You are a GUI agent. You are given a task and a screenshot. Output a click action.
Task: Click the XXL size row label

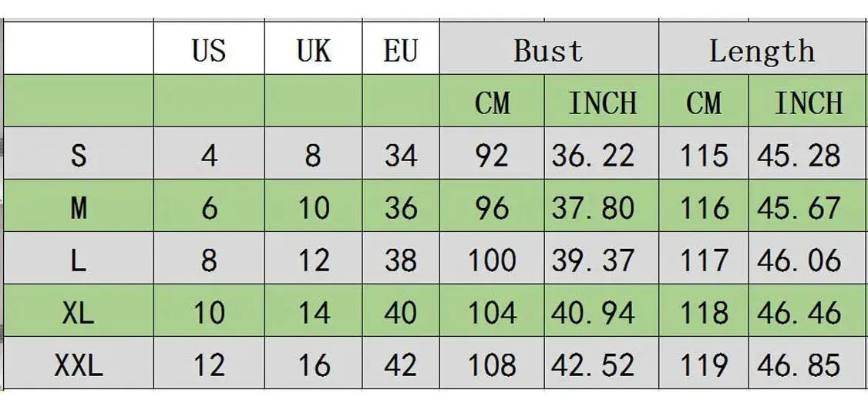pos(79,364)
